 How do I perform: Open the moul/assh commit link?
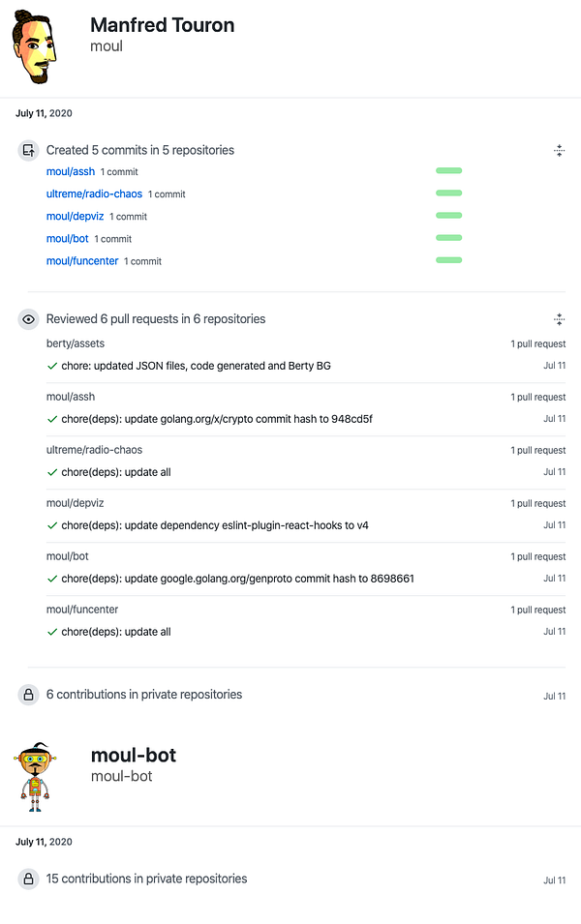pyautogui.click(x=71, y=171)
